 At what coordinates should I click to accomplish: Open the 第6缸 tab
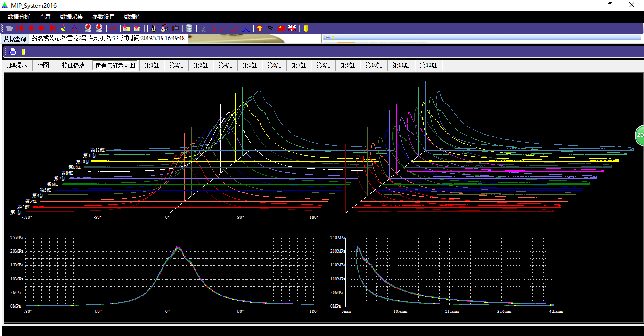(x=275, y=65)
